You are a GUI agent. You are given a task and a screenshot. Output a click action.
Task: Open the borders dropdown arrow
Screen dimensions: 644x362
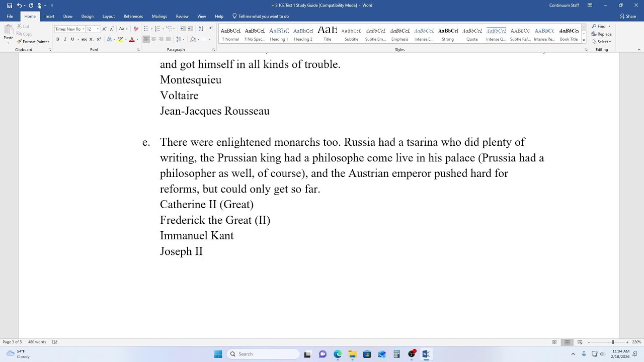pyautogui.click(x=209, y=39)
